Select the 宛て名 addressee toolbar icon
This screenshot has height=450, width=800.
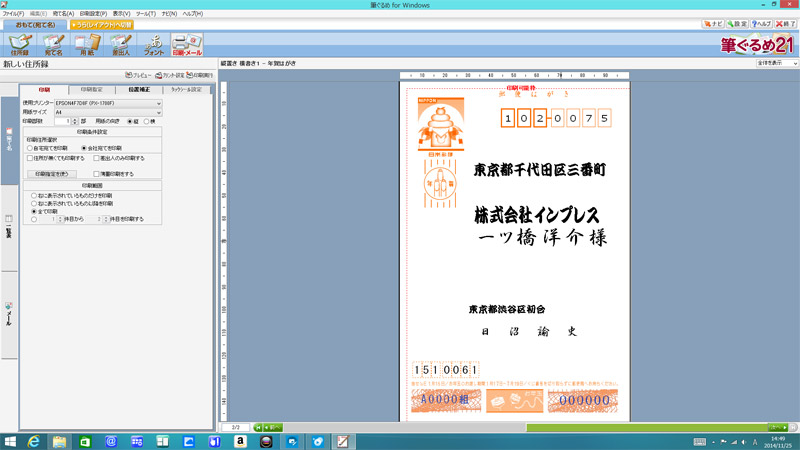tap(54, 44)
